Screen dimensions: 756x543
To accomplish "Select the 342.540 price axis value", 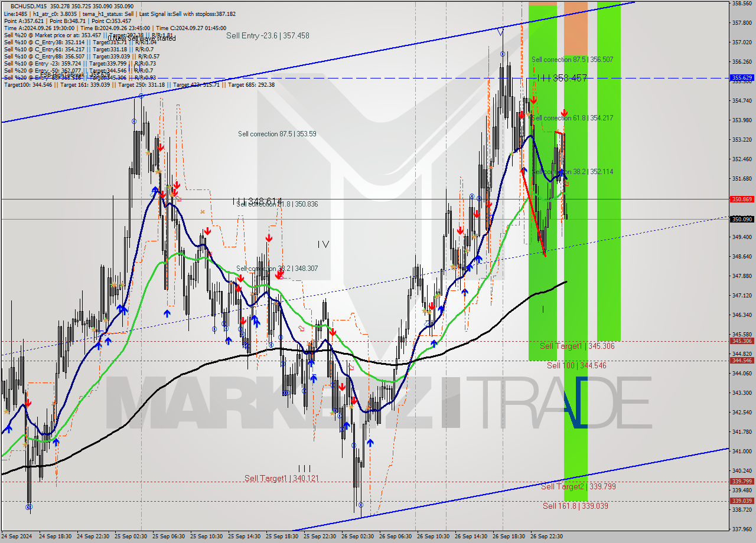I will coord(742,412).
